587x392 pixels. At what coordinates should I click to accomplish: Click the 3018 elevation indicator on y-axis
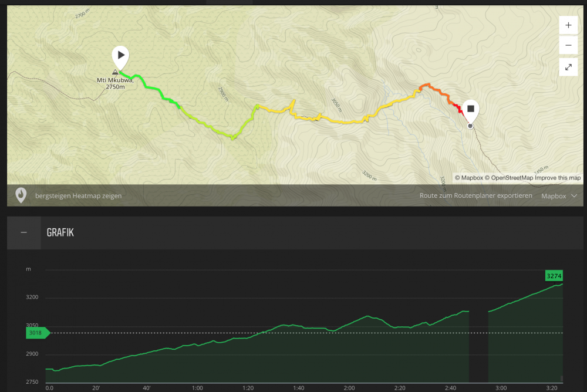[x=38, y=333]
